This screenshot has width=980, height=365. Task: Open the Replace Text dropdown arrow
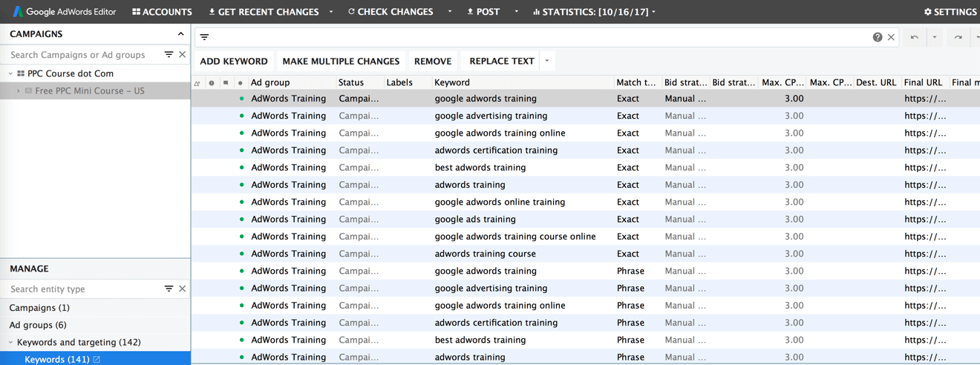click(547, 61)
